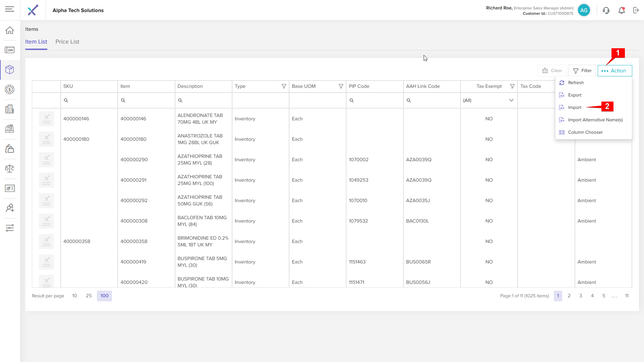
Task: Click the notification bell icon
Action: (622, 10)
